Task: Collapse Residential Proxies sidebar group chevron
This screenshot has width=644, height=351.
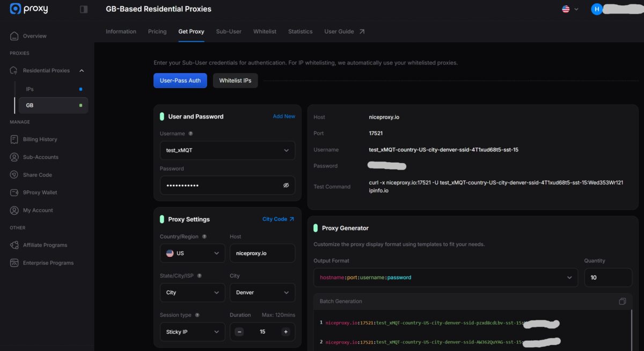Action: (x=82, y=70)
